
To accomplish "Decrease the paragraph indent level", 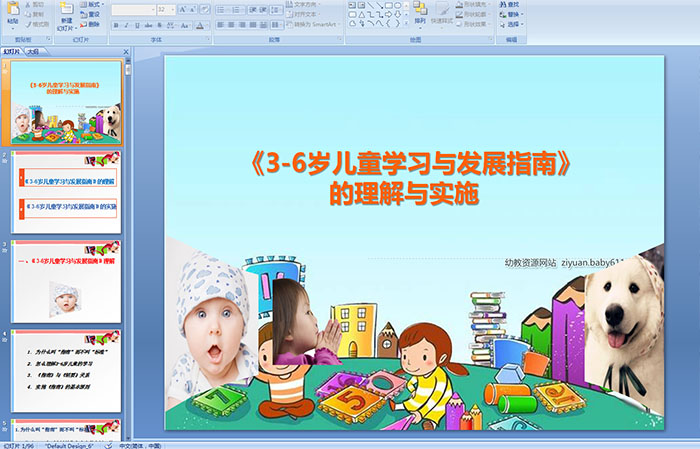I will click(252, 9).
